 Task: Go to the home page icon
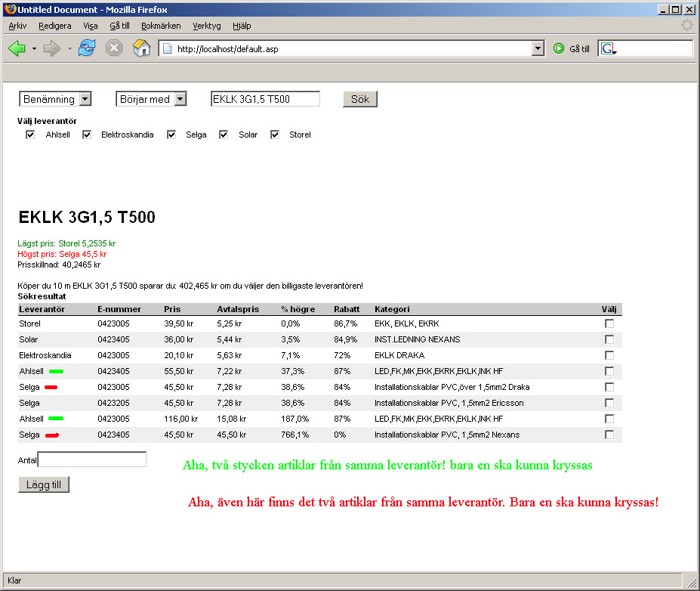141,48
